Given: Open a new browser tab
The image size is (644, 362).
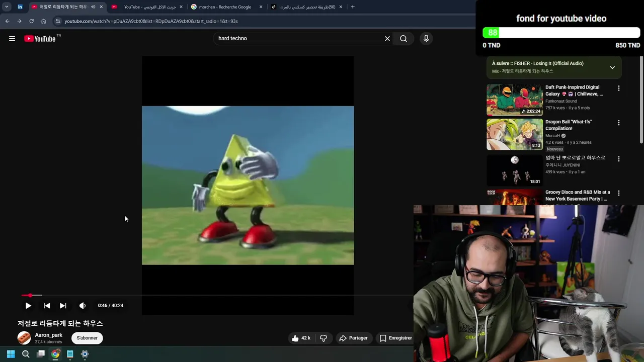Looking at the screenshot, I should point(353,7).
